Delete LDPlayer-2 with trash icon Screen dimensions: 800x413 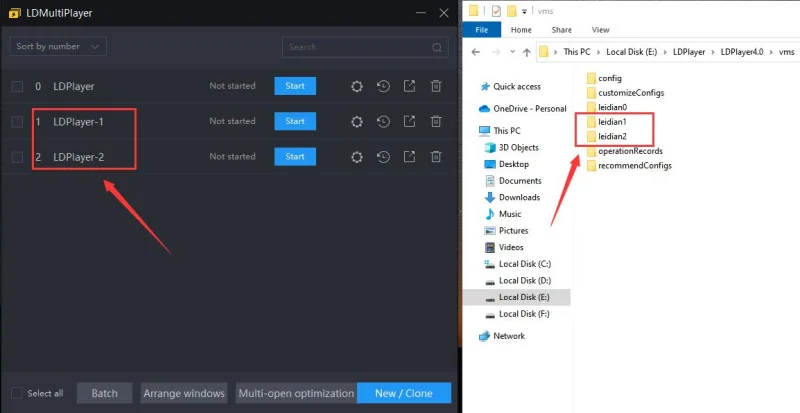point(436,157)
